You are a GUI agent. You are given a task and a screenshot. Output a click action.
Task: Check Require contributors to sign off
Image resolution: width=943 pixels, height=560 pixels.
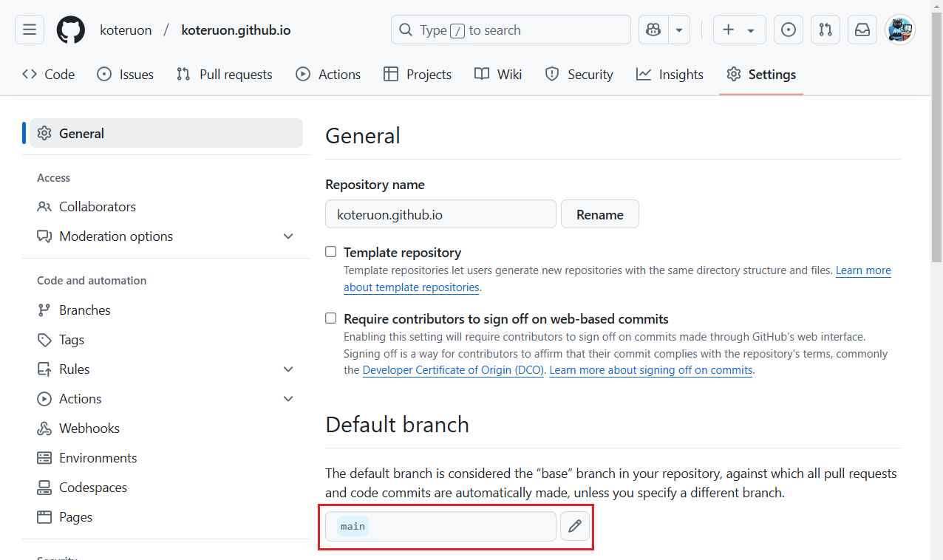[x=330, y=318]
